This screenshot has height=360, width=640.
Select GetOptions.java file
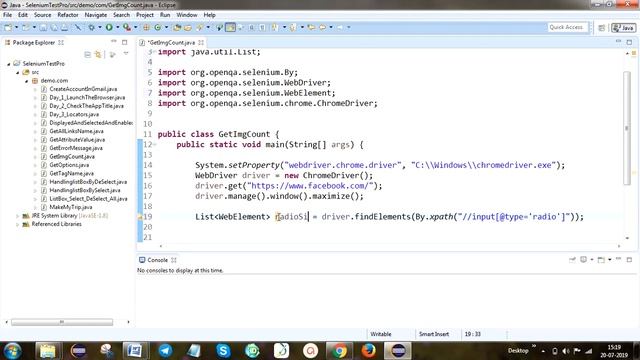[x=69, y=165]
